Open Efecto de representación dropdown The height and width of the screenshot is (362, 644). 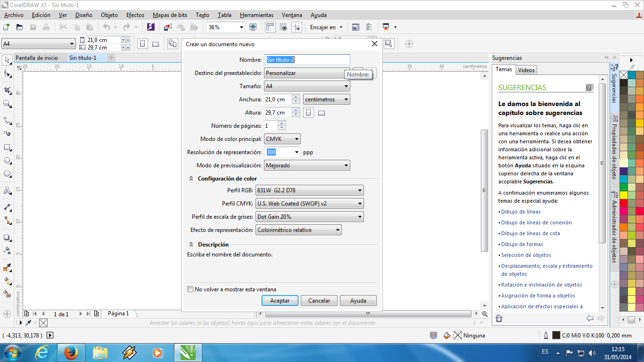point(298,230)
